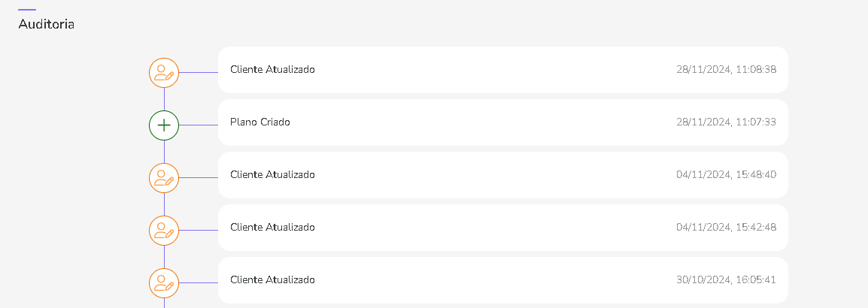Open the Cliente Atualizado card from 30/10/2024

(x=502, y=280)
